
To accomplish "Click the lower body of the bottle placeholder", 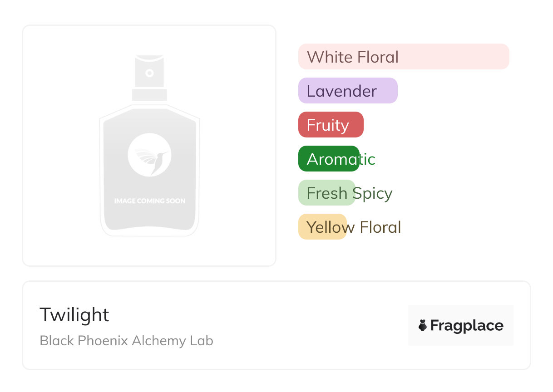I will click(x=149, y=218).
